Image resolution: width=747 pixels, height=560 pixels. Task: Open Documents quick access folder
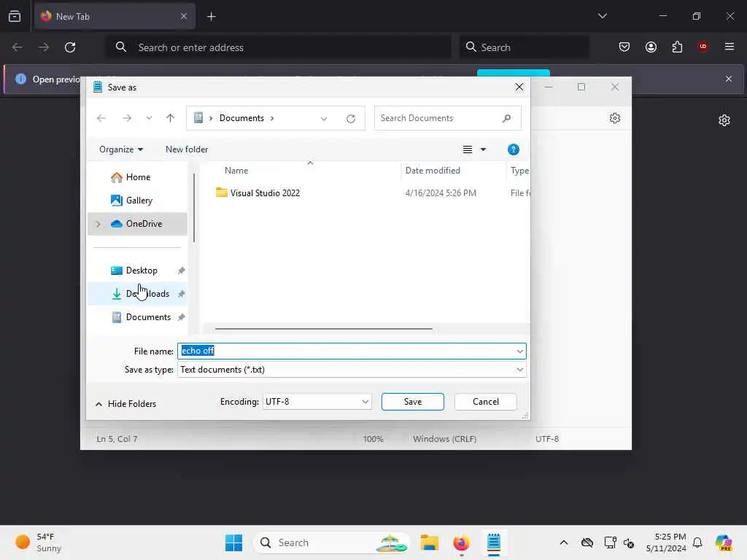138,317
